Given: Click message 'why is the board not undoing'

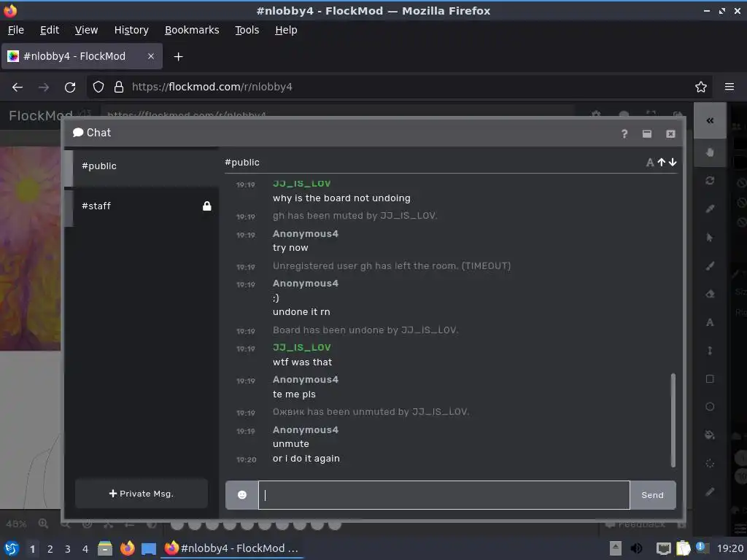Looking at the screenshot, I should [341, 198].
